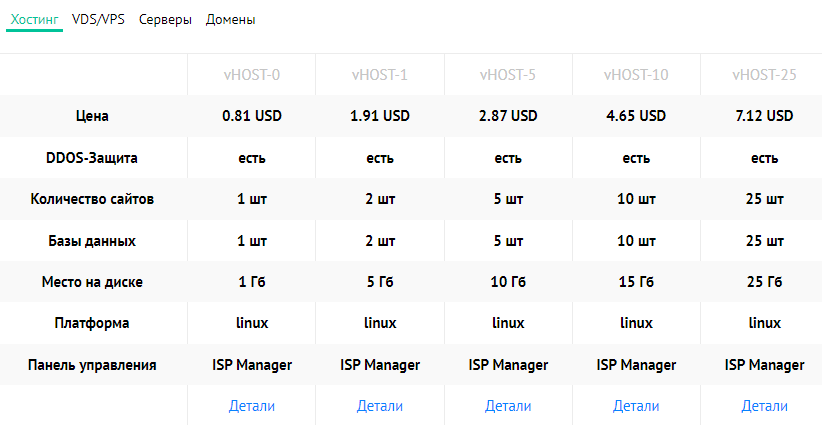Switch to the Хостинг tab
The width and height of the screenshot is (822, 425).
tap(34, 19)
